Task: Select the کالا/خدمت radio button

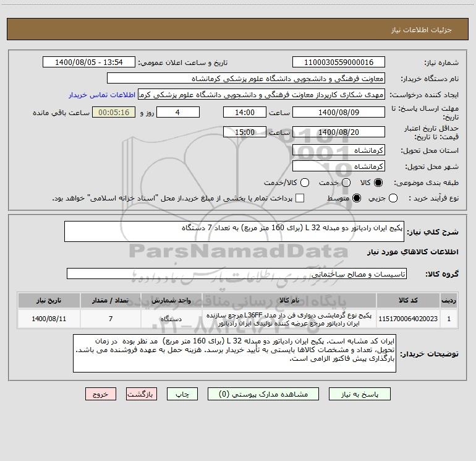Action: (305, 183)
